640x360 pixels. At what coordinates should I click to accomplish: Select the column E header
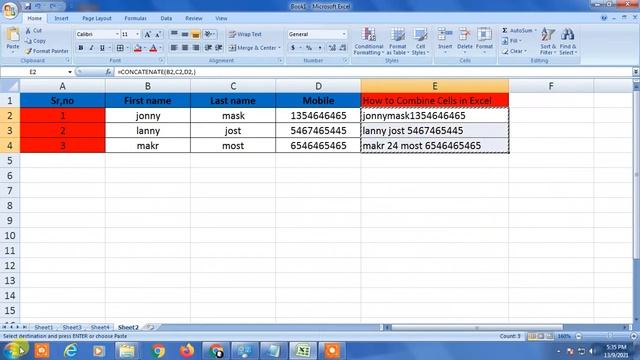click(x=435, y=86)
